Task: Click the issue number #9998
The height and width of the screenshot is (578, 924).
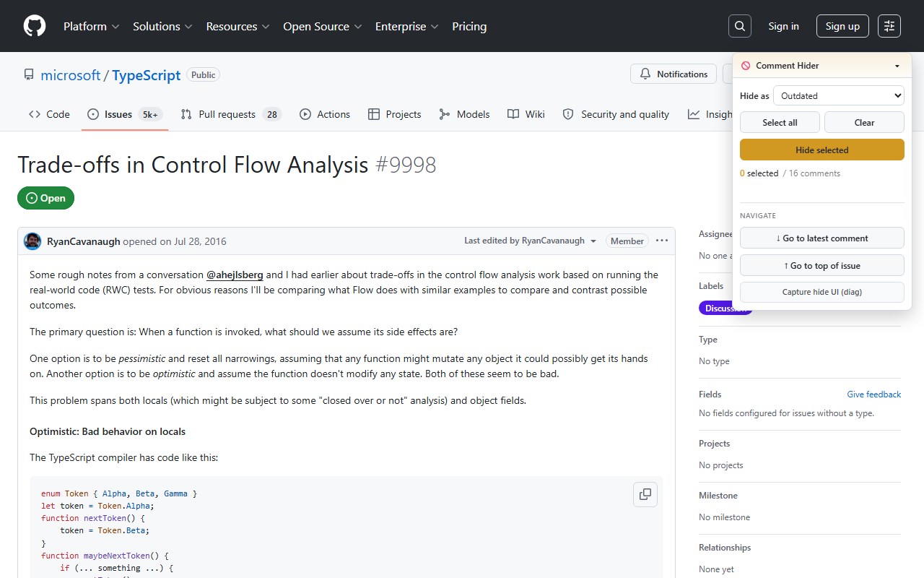Action: coord(406,165)
